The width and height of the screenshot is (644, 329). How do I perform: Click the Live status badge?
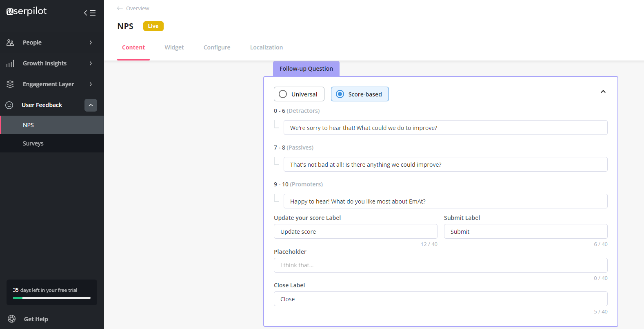[153, 26]
